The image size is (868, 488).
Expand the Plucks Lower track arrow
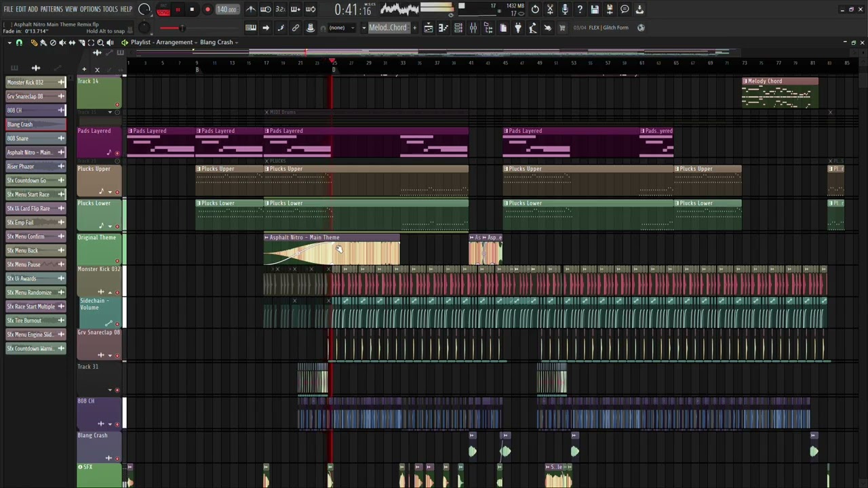coord(109,226)
